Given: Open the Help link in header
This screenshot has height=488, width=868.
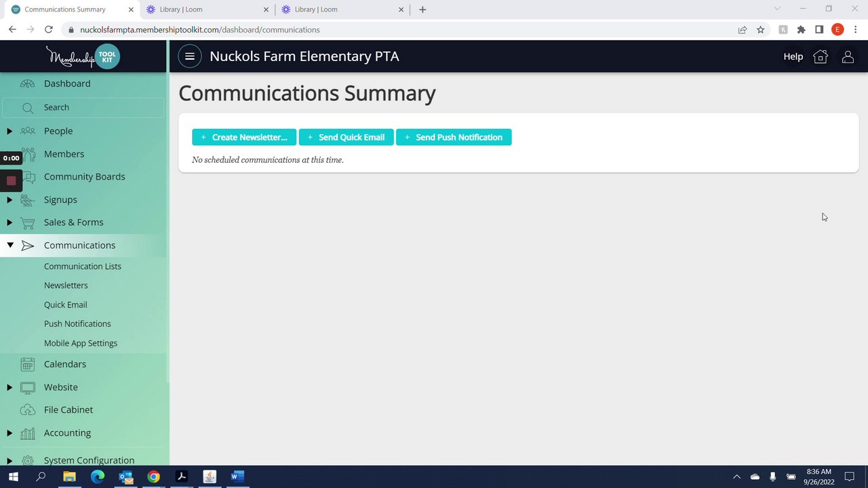Looking at the screenshot, I should click(x=793, y=56).
